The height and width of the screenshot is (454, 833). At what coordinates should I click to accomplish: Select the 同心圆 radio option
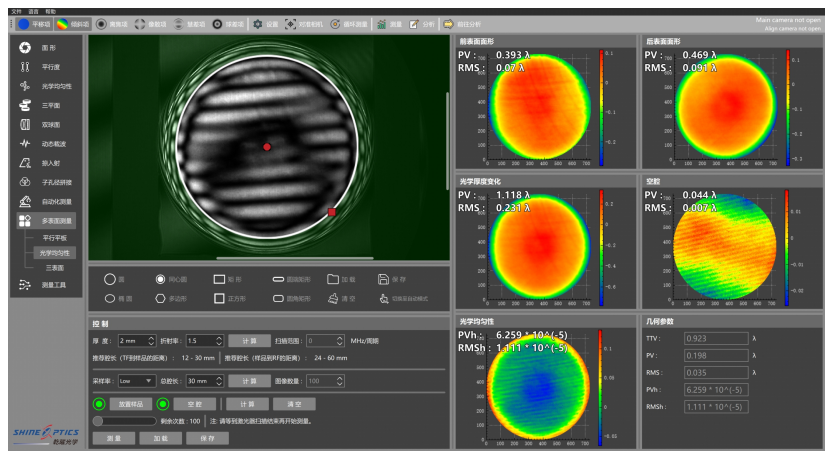tap(160, 280)
